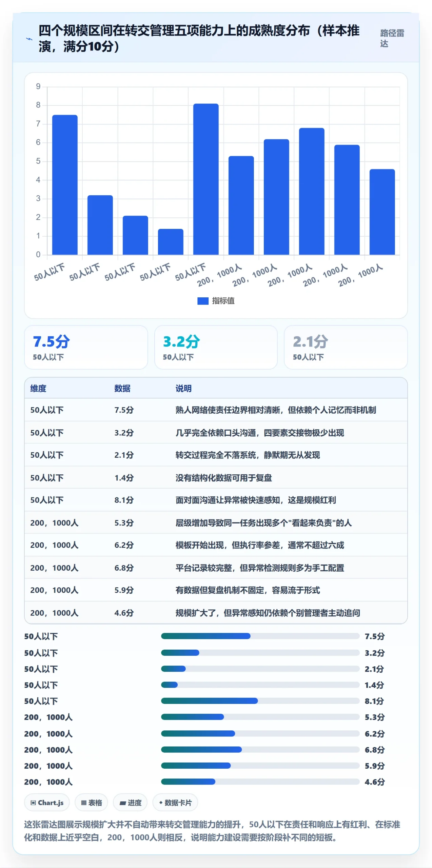Click the 7.5分 table cell

[124, 410]
